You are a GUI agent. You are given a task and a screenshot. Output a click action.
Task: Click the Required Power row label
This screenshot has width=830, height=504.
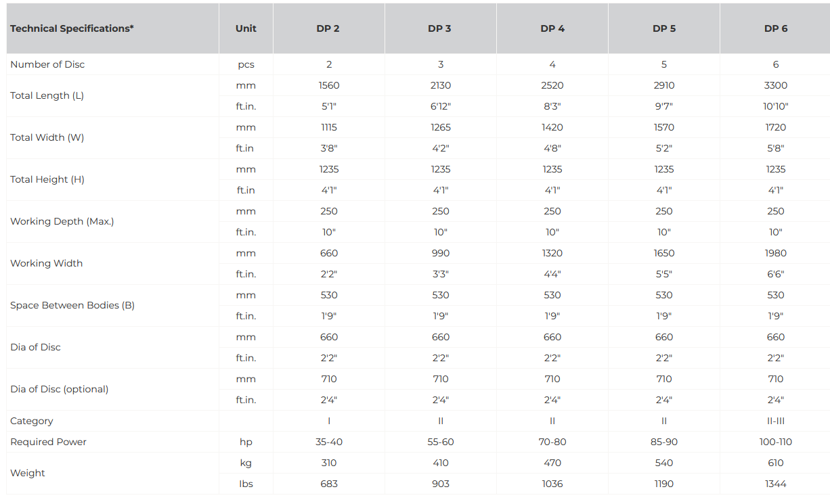pos(49,442)
